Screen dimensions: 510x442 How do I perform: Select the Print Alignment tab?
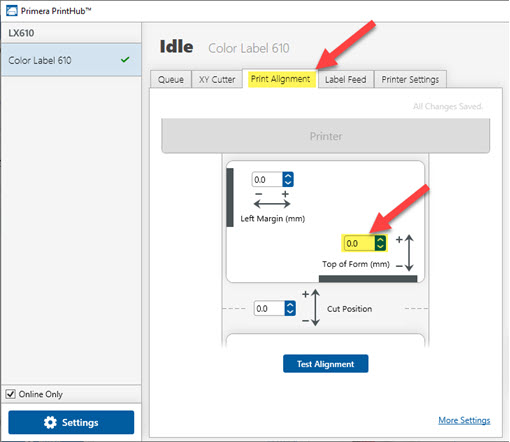pyautogui.click(x=281, y=79)
